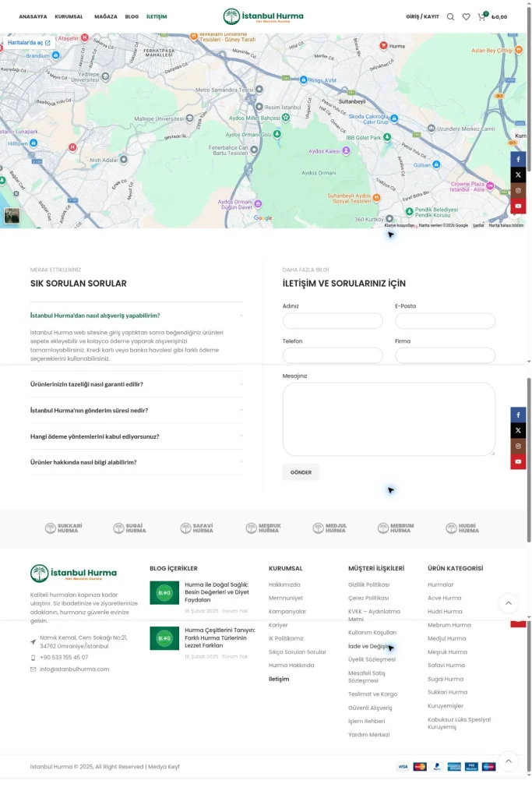Viewport: 532px width, 798px height.
Task: Focus the Adınız input field
Action: point(333,320)
